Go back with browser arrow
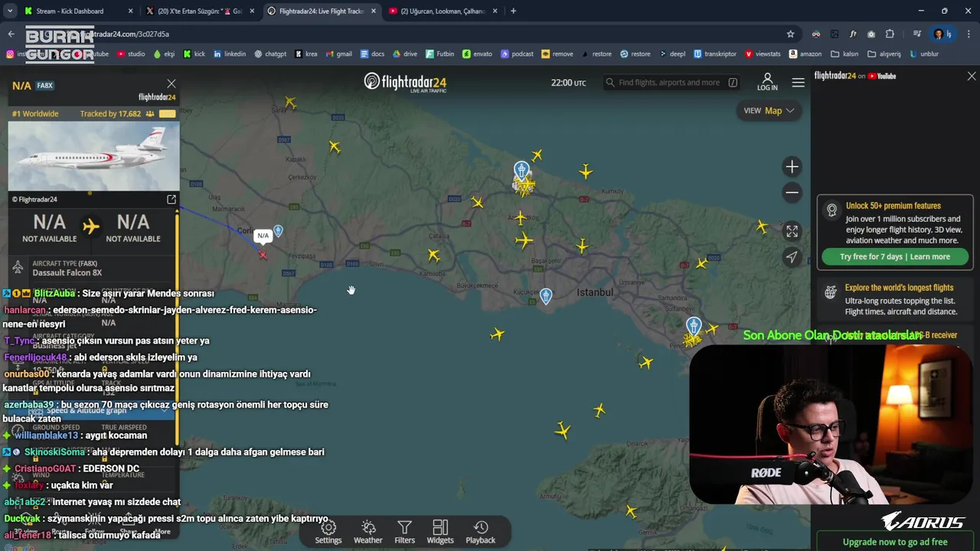The image size is (980, 551). tap(11, 34)
